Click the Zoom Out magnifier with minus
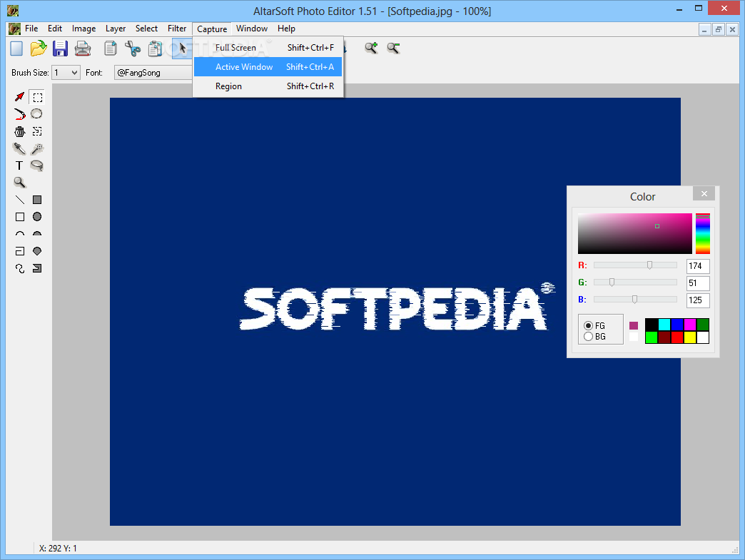Image resolution: width=745 pixels, height=560 pixels. [393, 48]
